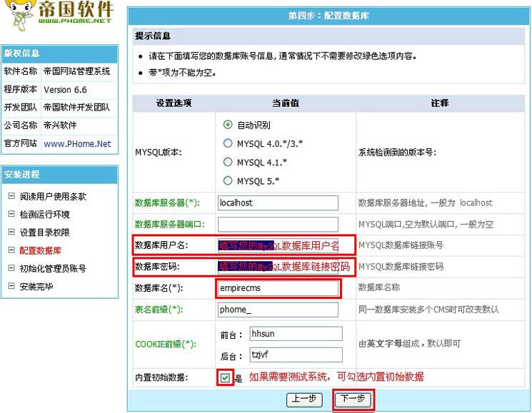Select the MYSQL 4.1.* radio option

229,162
